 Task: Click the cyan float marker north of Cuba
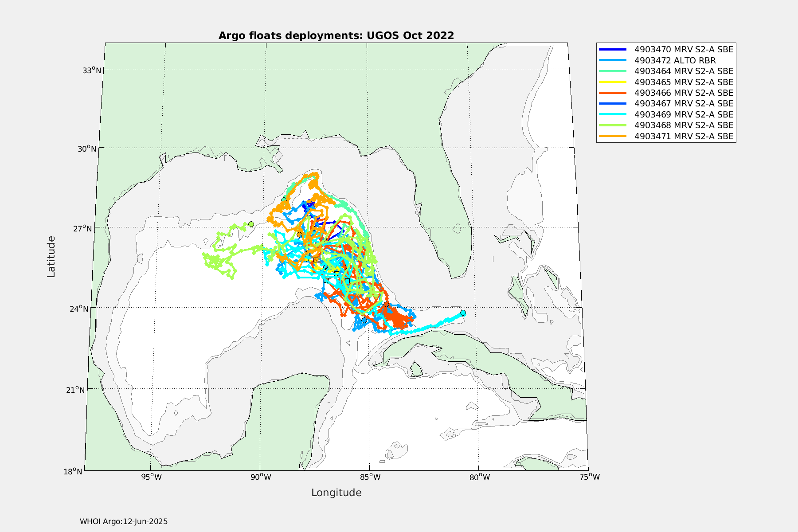point(463,313)
